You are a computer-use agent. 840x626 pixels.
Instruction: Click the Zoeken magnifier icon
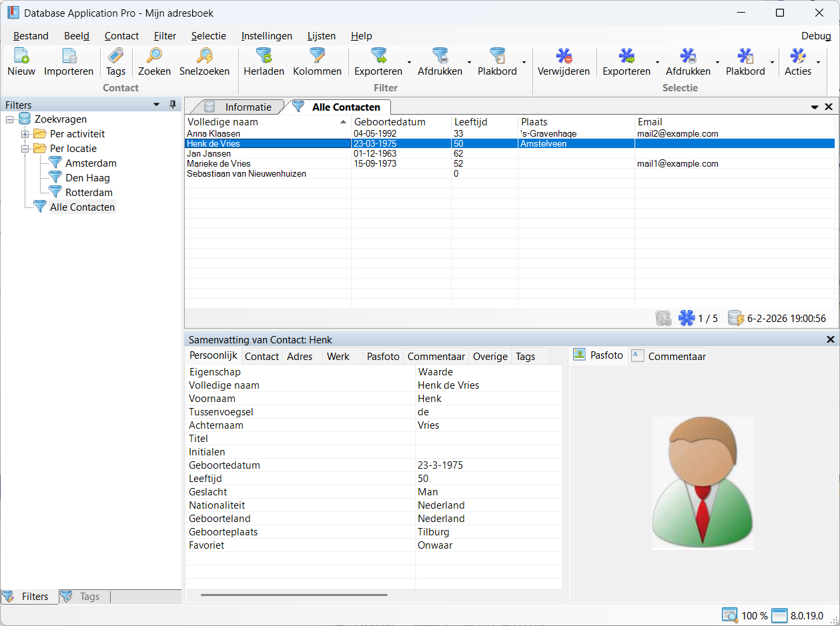click(154, 56)
